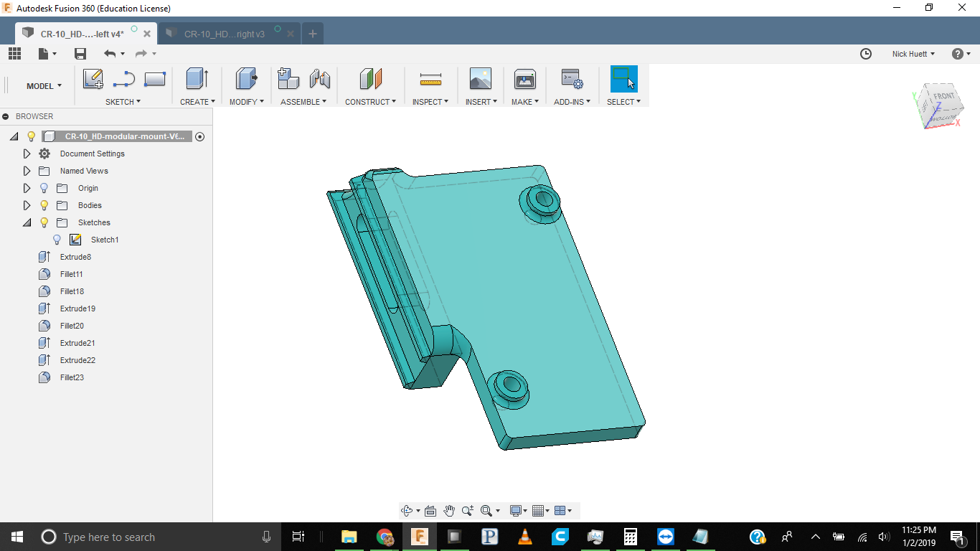Collapse the Sketches folder
This screenshot has width=980, height=551.
(x=27, y=222)
